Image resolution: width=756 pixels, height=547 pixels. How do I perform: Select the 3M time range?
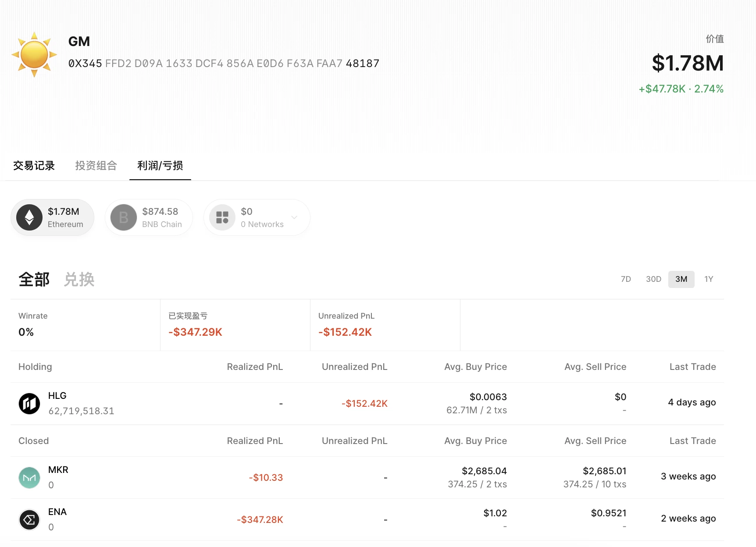(x=681, y=279)
